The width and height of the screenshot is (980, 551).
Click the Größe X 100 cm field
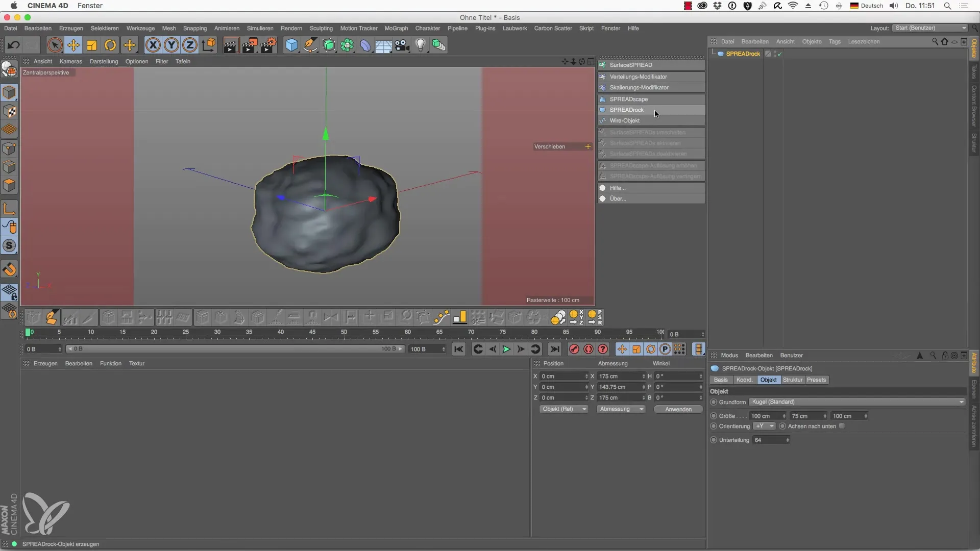767,416
